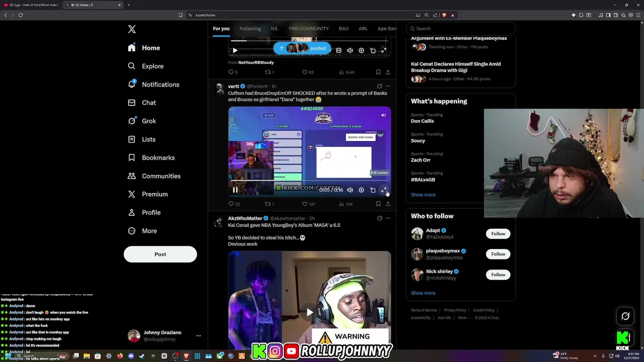The height and width of the screenshot is (362, 644).
Task: Open more options on AkzWhoMatter post
Action: [388, 218]
